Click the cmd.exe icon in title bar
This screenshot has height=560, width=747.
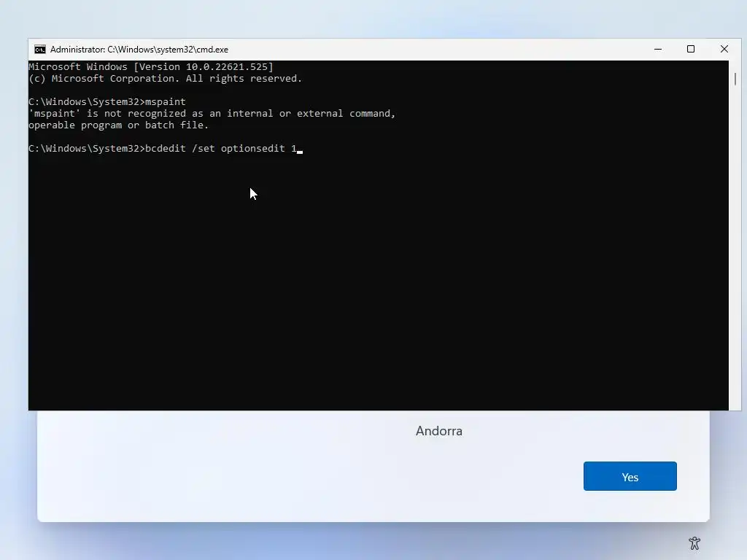click(40, 50)
